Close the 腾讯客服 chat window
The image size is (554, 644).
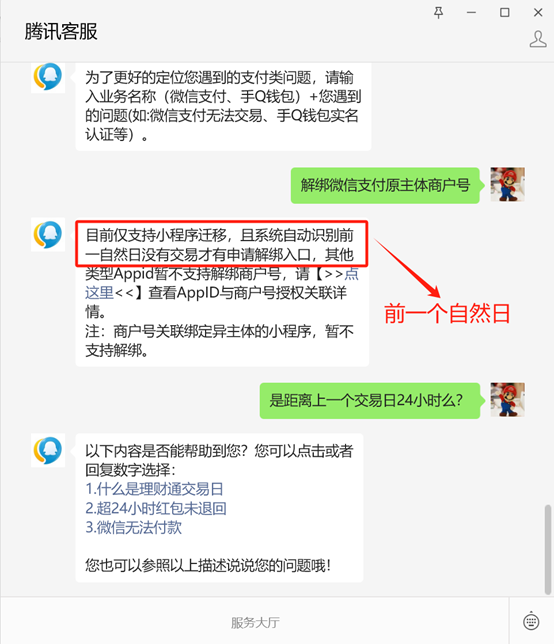(538, 13)
